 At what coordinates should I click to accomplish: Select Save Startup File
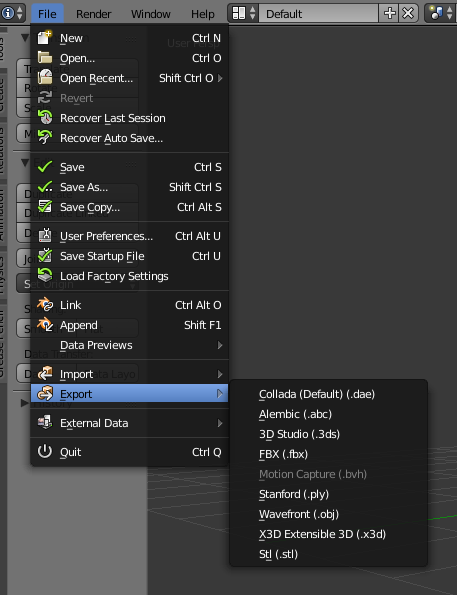129,256
